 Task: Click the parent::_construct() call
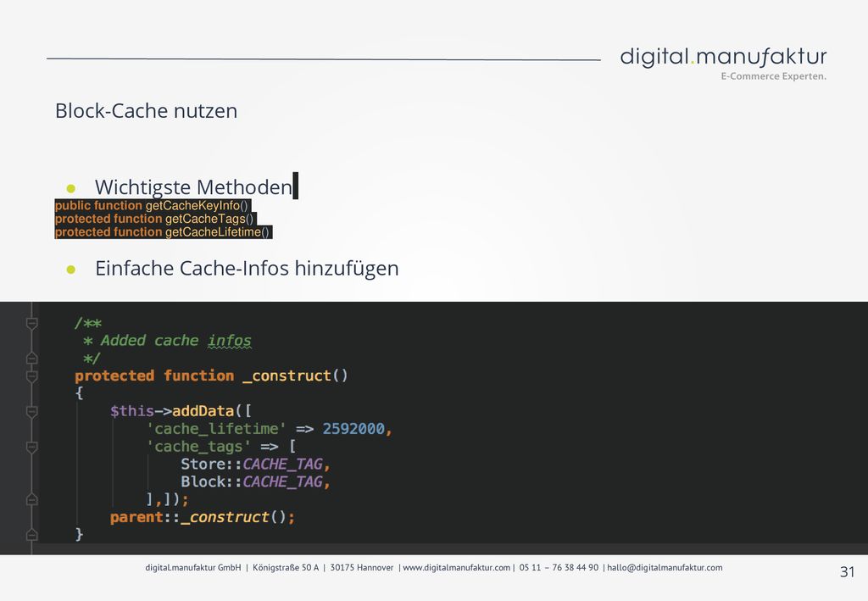click(202, 517)
